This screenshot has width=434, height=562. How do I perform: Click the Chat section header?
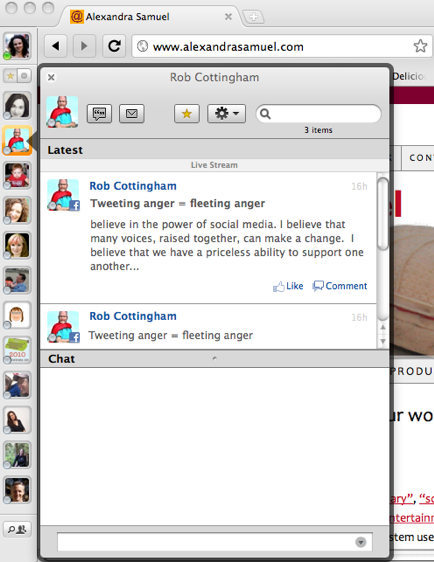pyautogui.click(x=214, y=359)
